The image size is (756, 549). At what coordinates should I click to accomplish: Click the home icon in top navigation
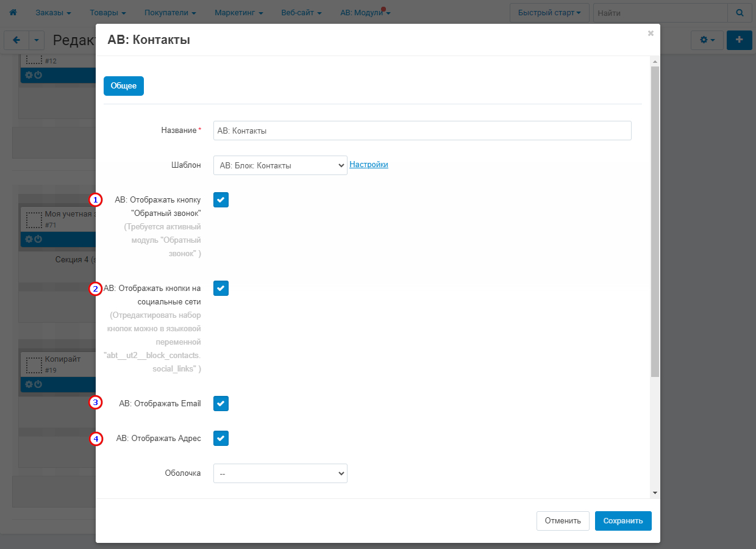pos(13,12)
